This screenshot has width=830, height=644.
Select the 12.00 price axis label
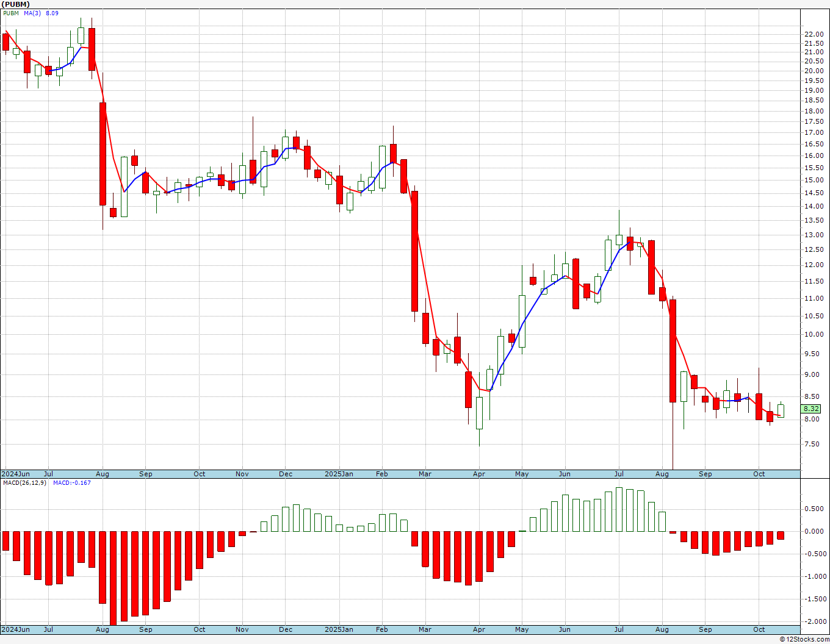813,265
